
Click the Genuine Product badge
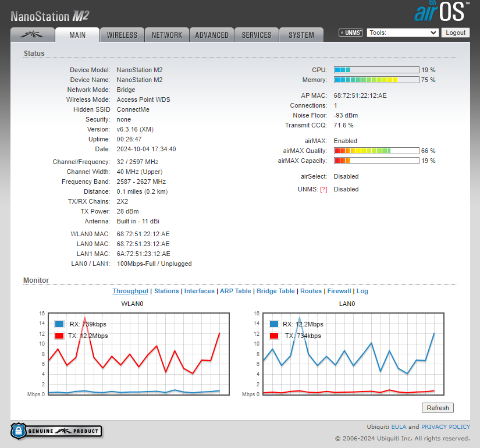(x=56, y=431)
